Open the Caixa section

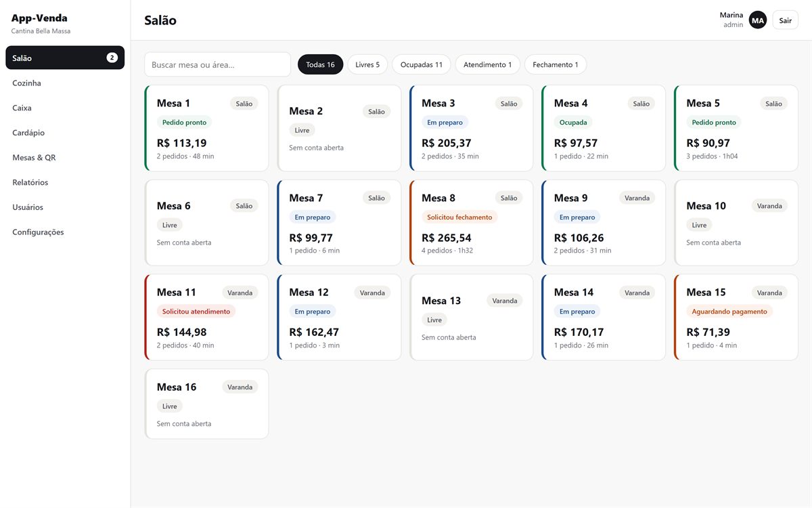[65, 108]
